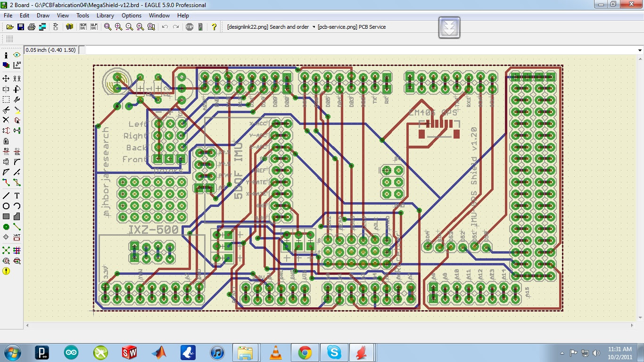
Task: Select the Via tool
Action: [x=6, y=227]
